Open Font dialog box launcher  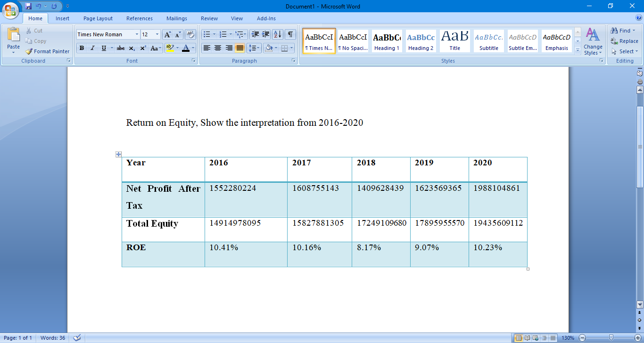[x=193, y=61]
